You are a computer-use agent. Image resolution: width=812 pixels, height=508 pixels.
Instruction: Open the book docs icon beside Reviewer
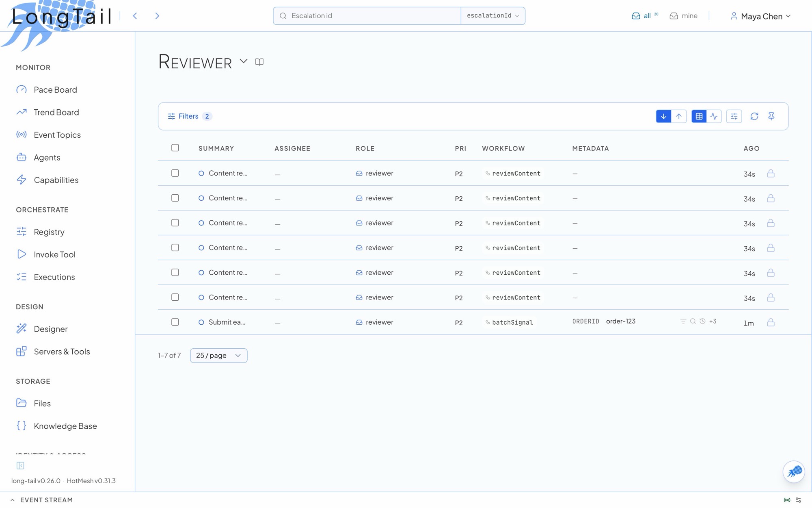pos(259,62)
